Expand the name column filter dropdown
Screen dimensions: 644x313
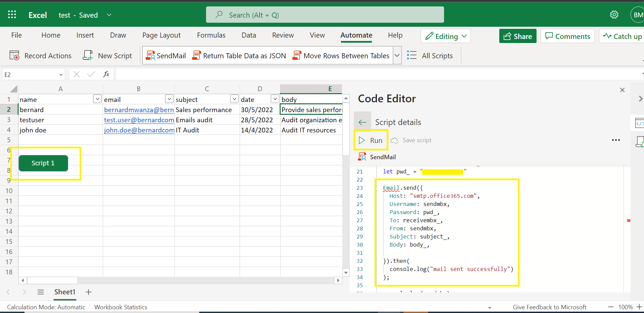pyautogui.click(x=97, y=99)
